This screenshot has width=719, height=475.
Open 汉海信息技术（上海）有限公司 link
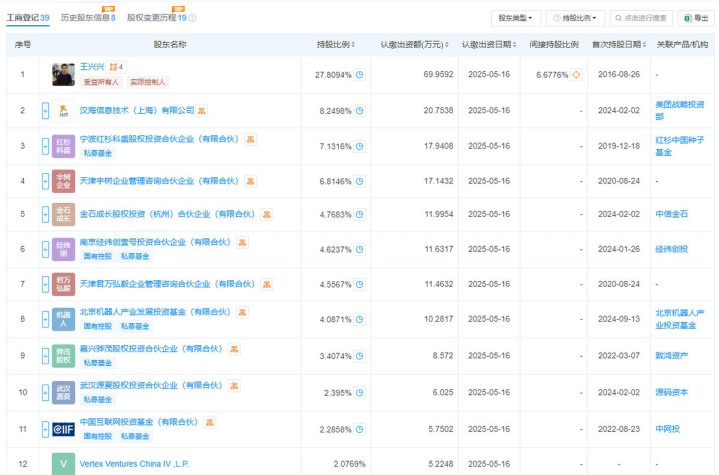tap(137, 110)
